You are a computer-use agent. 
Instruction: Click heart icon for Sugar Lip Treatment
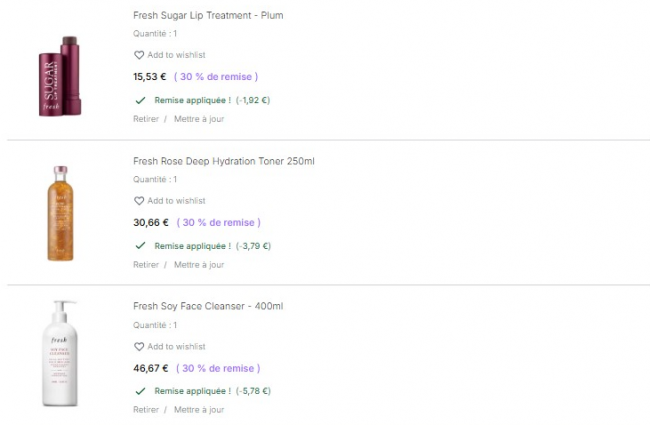(139, 55)
